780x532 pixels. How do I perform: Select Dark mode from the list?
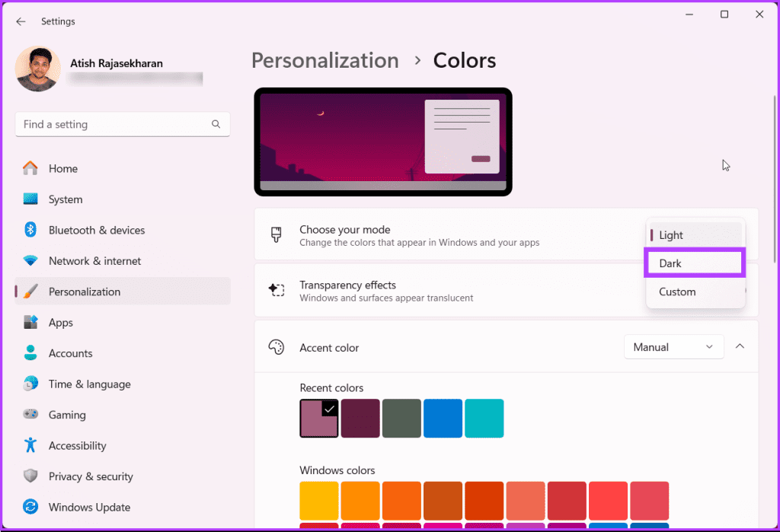click(694, 263)
